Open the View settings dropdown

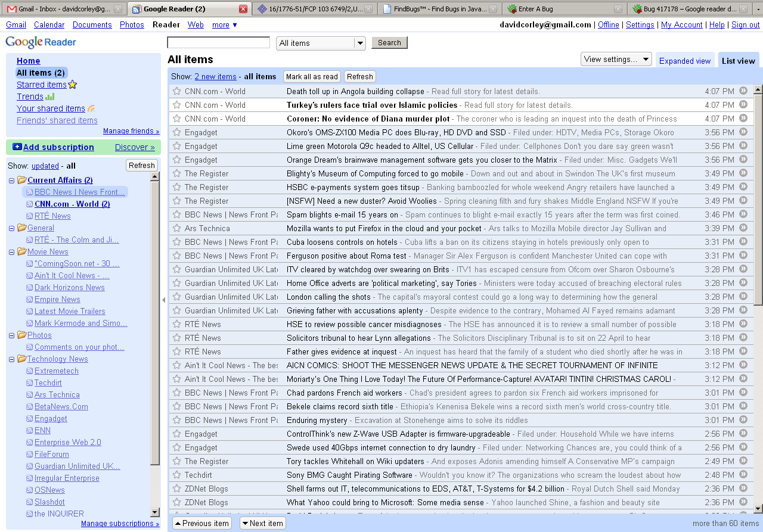(616, 59)
